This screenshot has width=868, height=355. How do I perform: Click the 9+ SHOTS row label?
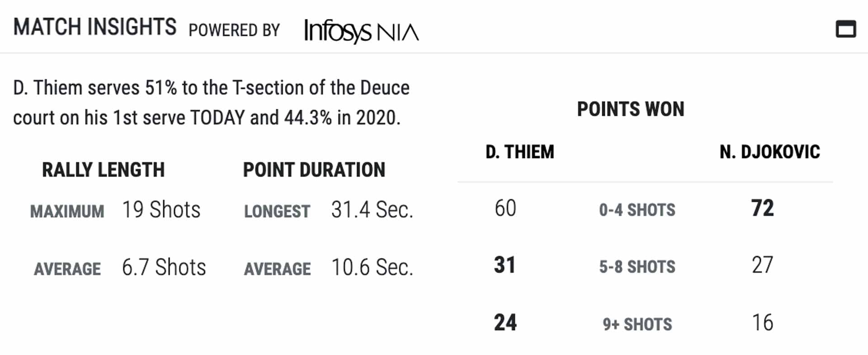pos(637,324)
